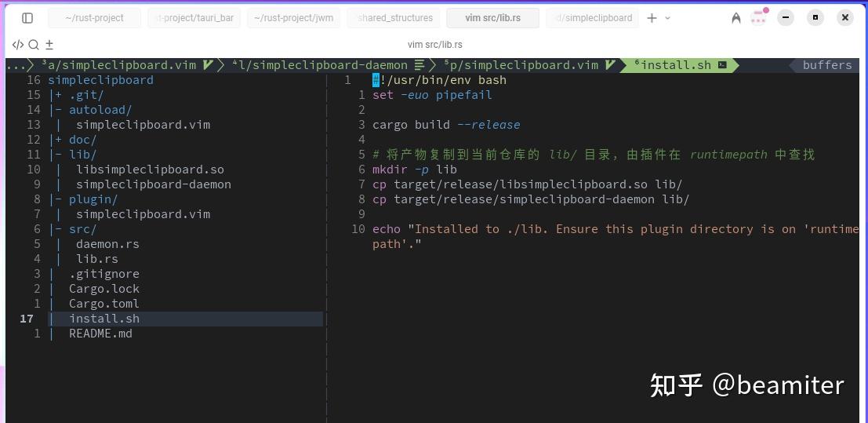This screenshot has height=423, width=868.
Task: Switch to the d/simpleclipboard terminal tab
Action: (x=592, y=18)
